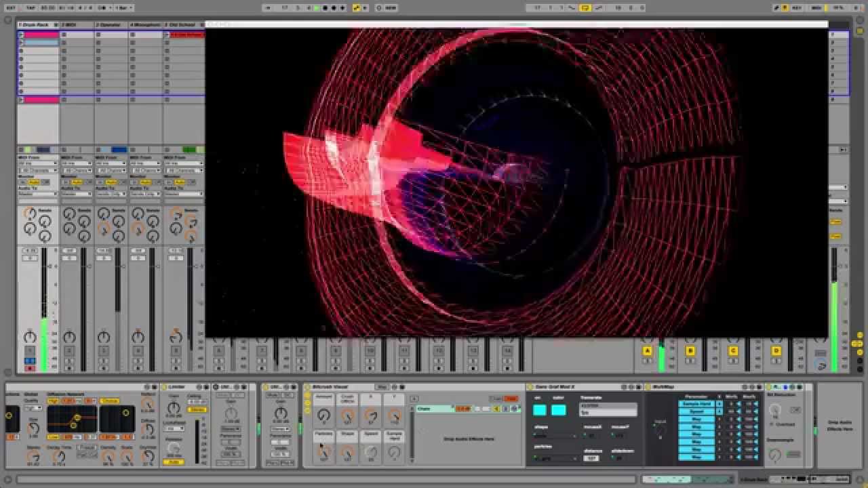Viewport: 868px width, 488px height.
Task: Click the distance number field
Action: [591, 458]
